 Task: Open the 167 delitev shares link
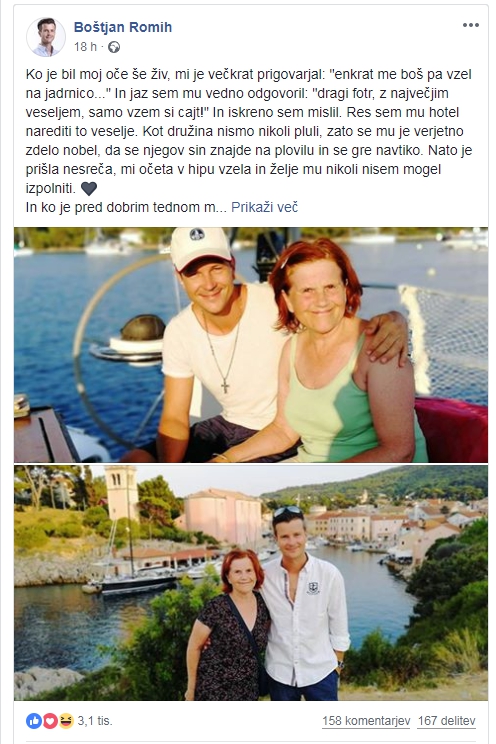coord(447,721)
